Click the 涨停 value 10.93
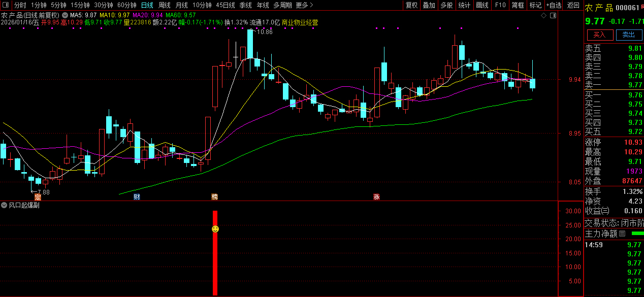Screen dimensions: 644x297 [634, 143]
